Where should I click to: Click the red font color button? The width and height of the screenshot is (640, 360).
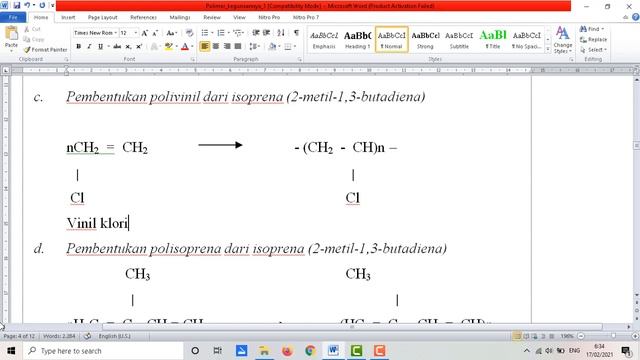coord(184,47)
